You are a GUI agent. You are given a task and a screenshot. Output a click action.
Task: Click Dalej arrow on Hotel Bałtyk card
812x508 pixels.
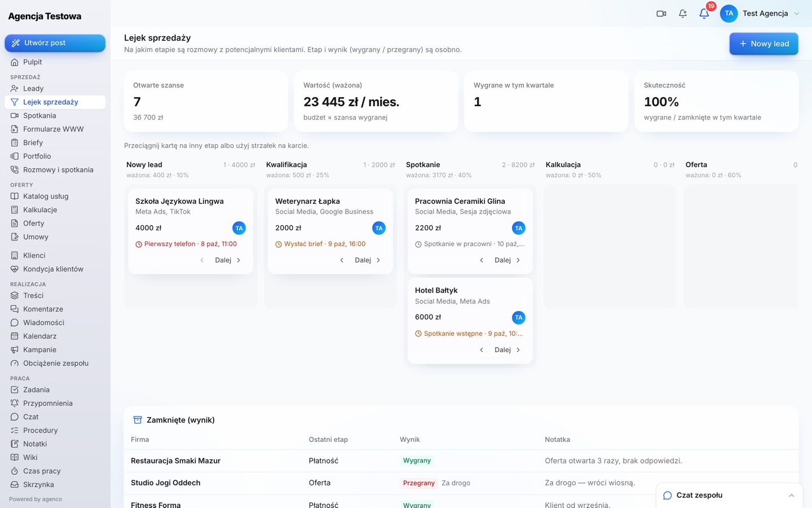pos(508,350)
